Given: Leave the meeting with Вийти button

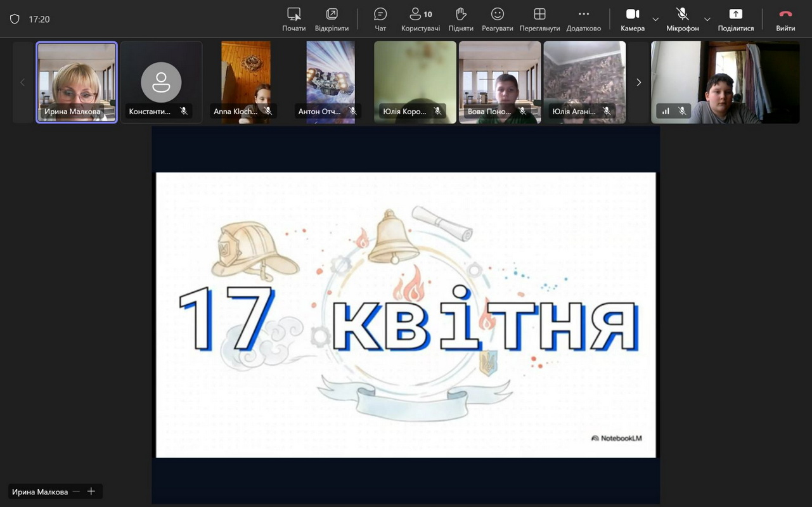Looking at the screenshot, I should (785, 15).
